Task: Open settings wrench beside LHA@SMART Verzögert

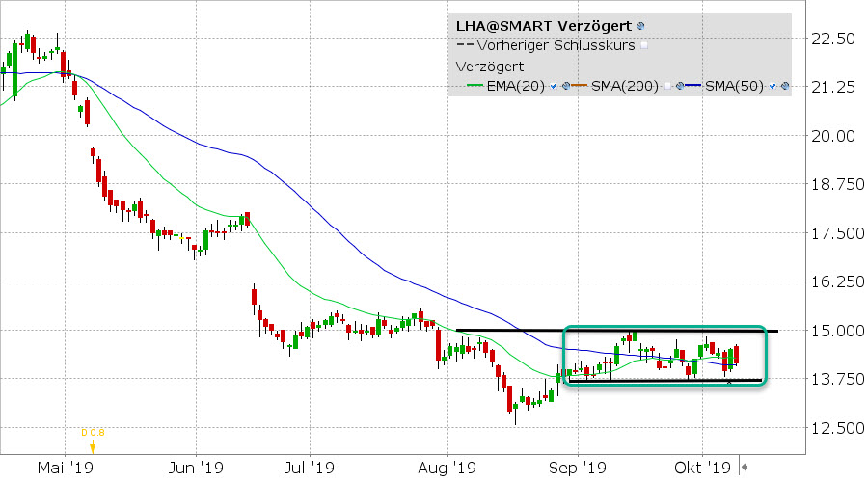Action: 640,26
